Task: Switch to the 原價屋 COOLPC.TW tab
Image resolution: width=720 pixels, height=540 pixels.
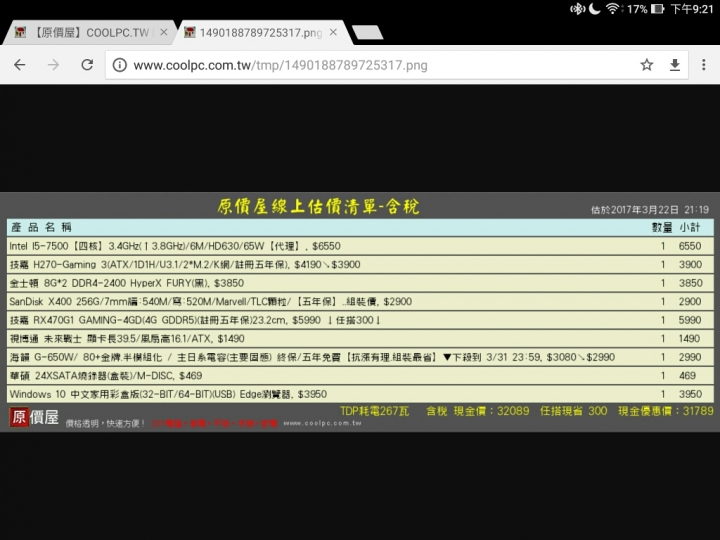Action: click(90, 32)
